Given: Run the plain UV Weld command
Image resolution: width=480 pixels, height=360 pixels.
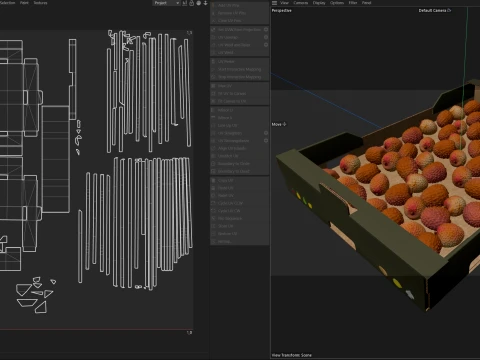Looking at the screenshot, I should tap(240, 53).
